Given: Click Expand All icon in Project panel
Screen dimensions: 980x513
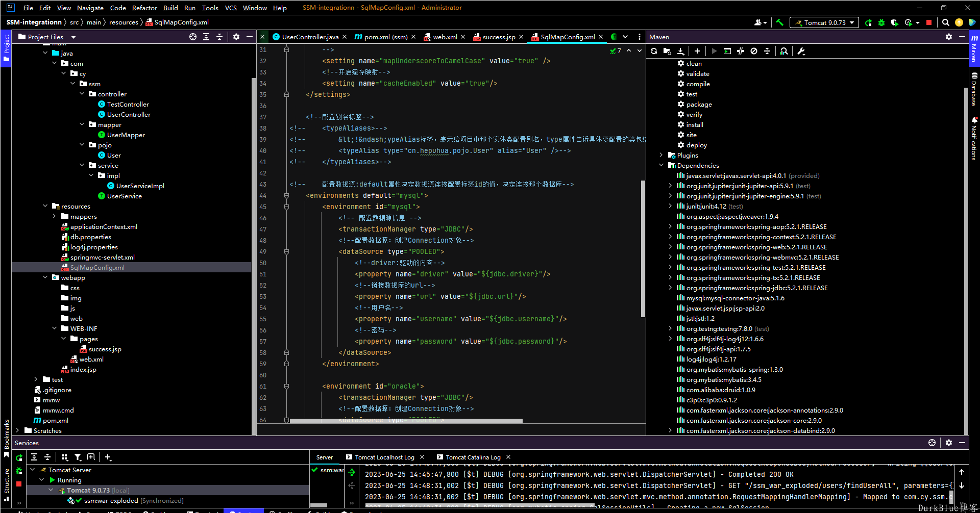Looking at the screenshot, I should (x=206, y=37).
